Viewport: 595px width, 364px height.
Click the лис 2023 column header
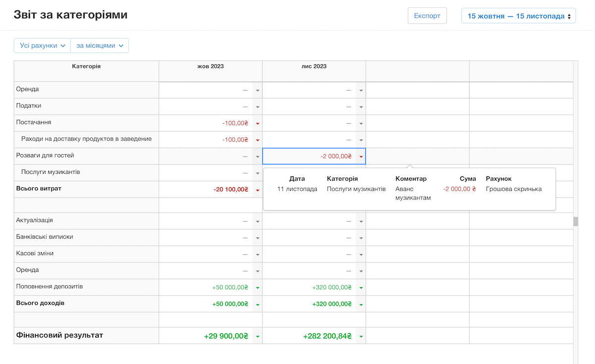[314, 66]
